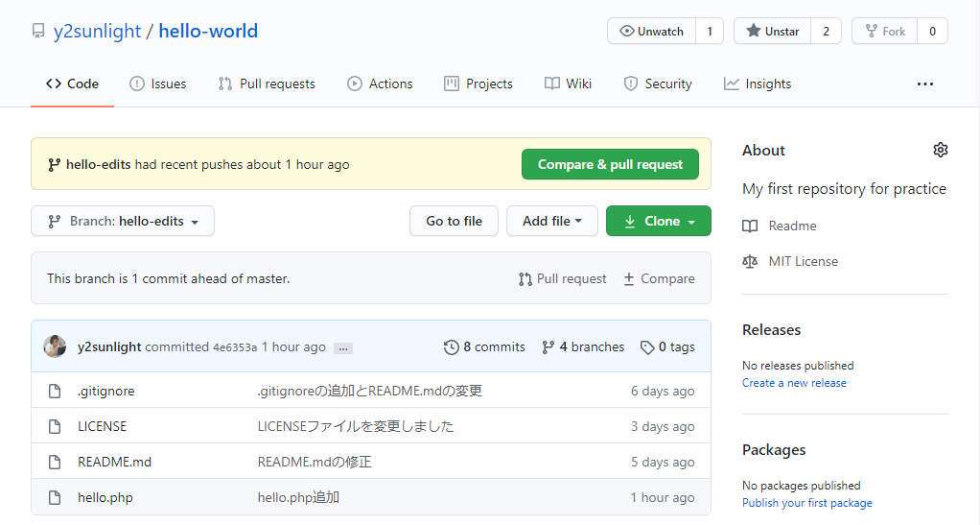Click the MIT License link

click(x=803, y=261)
